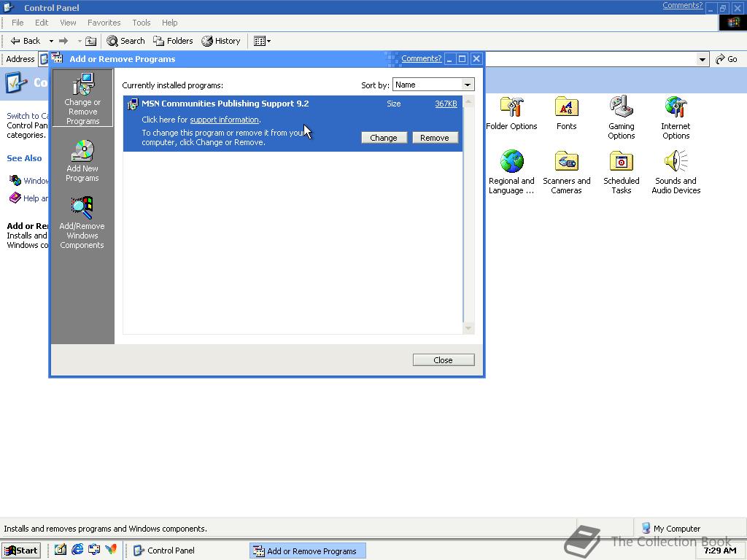Expand the Address bar dropdown arrow
The width and height of the screenshot is (747, 560).
[702, 60]
